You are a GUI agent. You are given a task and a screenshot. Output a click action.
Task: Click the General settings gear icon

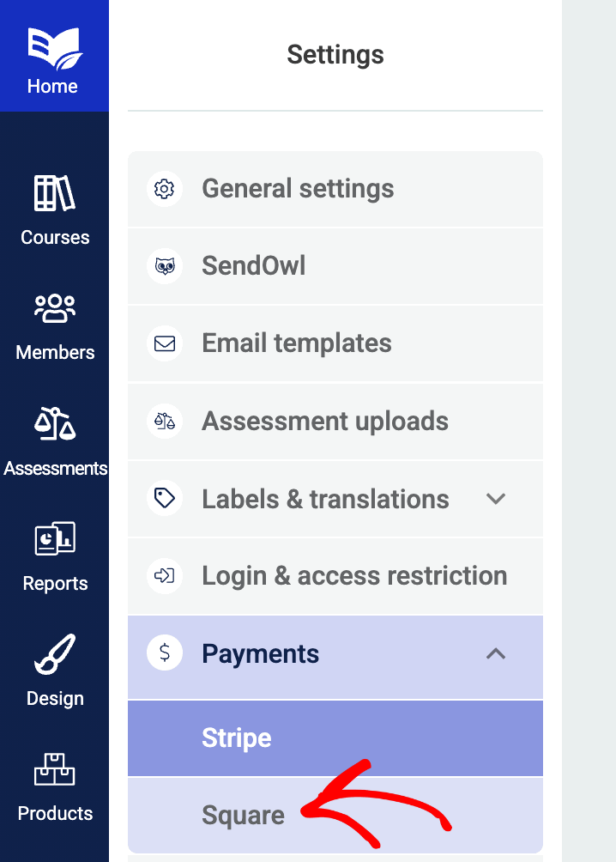(x=164, y=189)
